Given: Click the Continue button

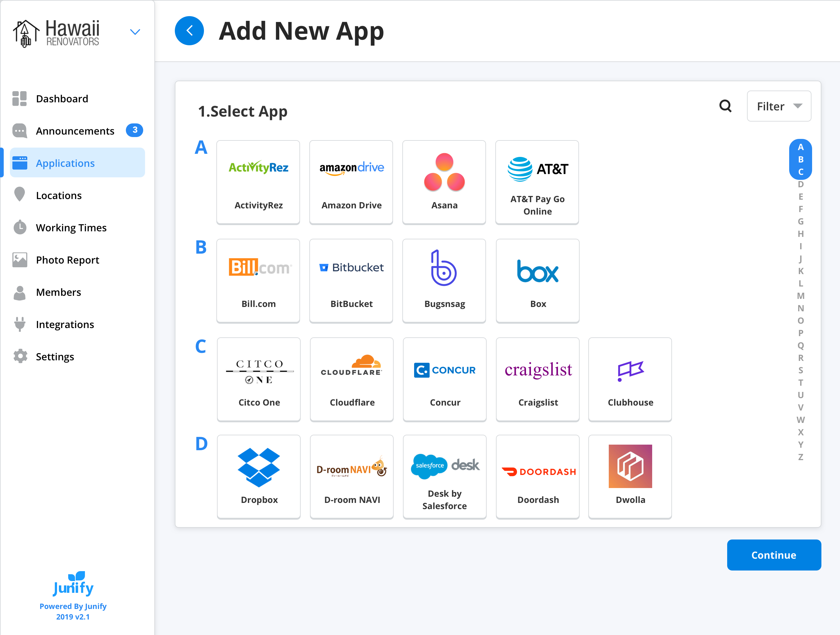Looking at the screenshot, I should click(774, 555).
